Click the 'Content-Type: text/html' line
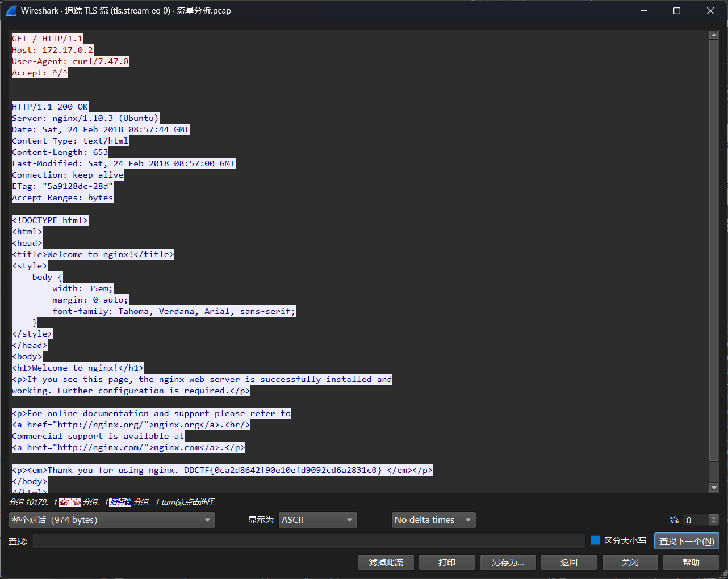Image resolution: width=728 pixels, height=579 pixels. tap(70, 141)
